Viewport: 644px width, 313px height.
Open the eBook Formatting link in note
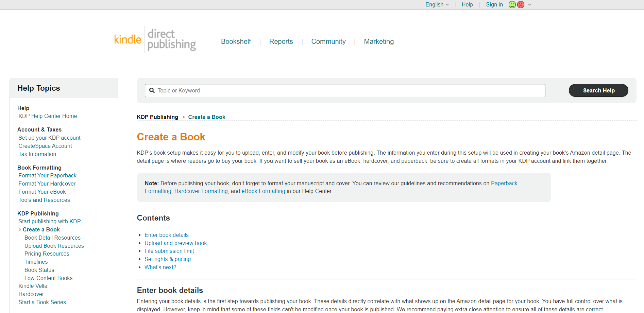[263, 191]
